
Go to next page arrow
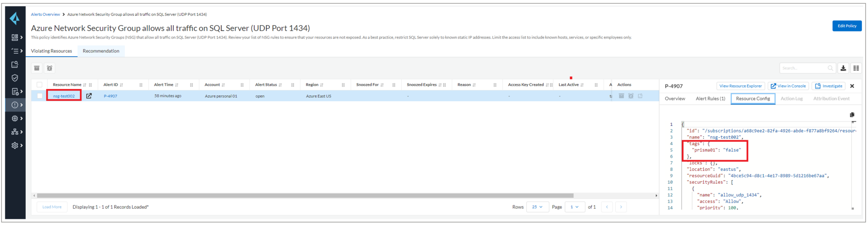click(621, 207)
